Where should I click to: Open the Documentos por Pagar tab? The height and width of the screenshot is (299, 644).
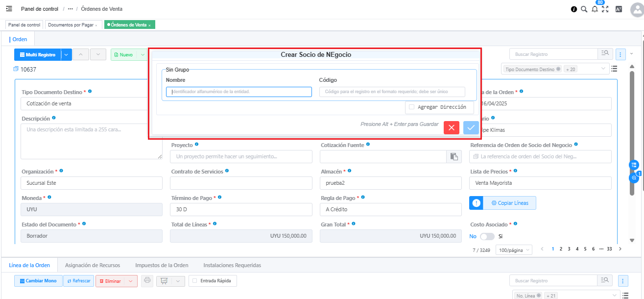[71, 25]
